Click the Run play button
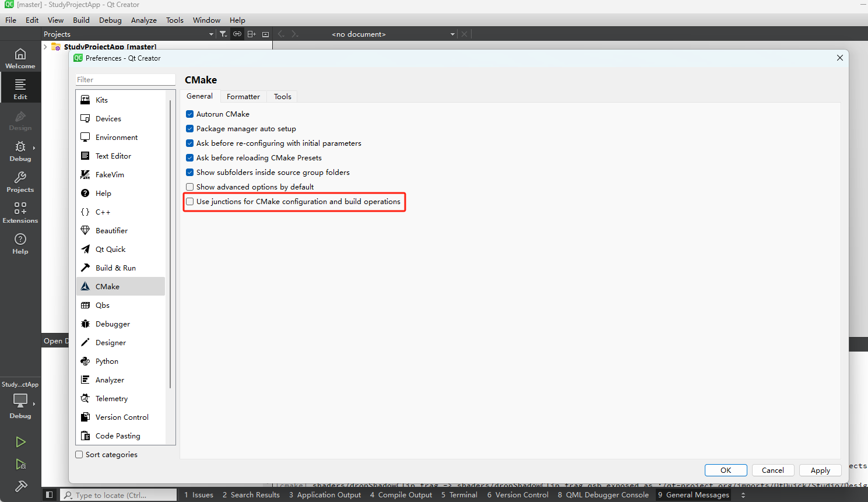868x502 pixels. point(20,442)
